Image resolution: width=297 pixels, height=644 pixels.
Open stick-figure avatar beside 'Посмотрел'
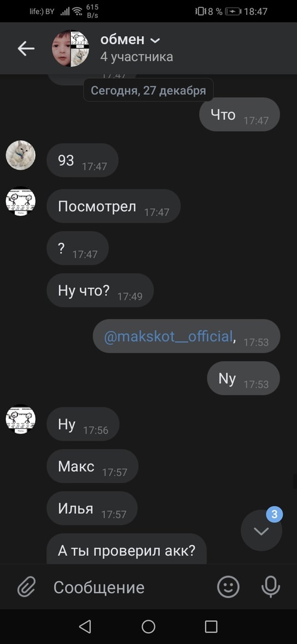point(20,202)
